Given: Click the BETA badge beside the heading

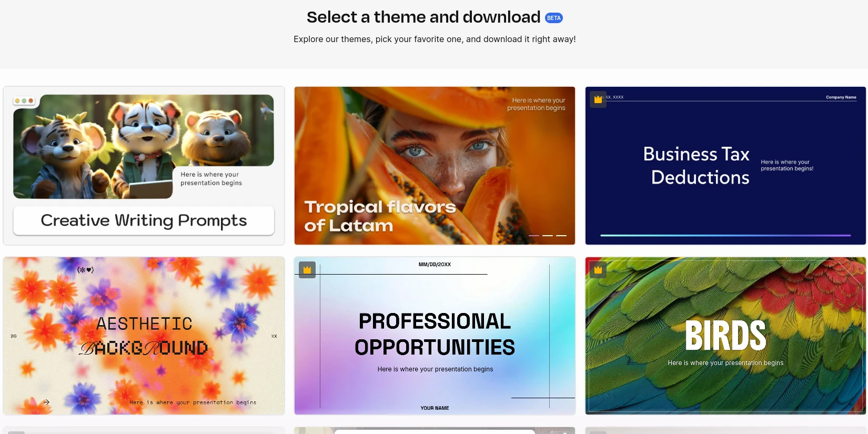Looking at the screenshot, I should click(x=553, y=18).
